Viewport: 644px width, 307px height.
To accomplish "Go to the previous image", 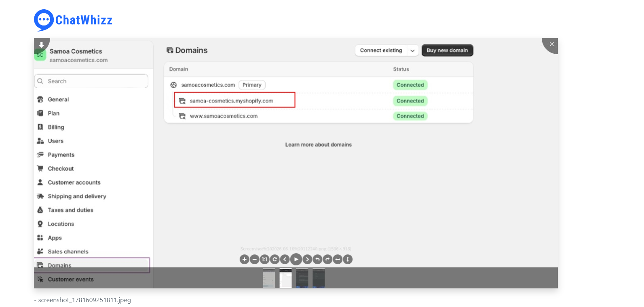I will [x=285, y=259].
